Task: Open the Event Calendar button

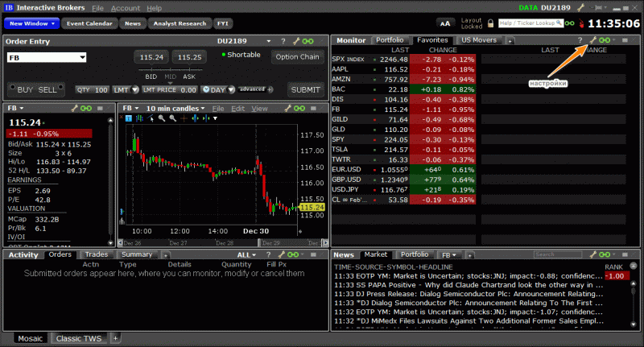Action: (89, 23)
